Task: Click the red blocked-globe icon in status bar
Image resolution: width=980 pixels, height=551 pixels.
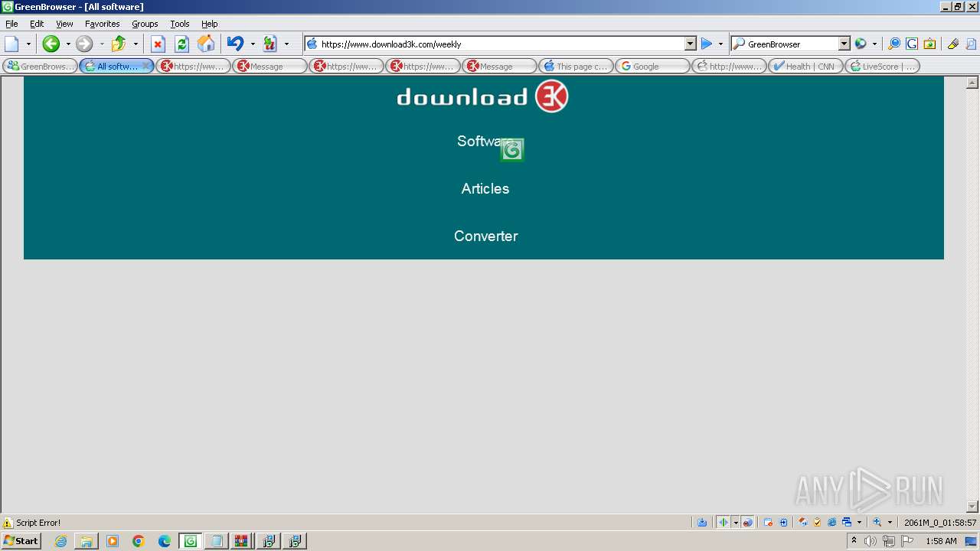Action: point(748,523)
